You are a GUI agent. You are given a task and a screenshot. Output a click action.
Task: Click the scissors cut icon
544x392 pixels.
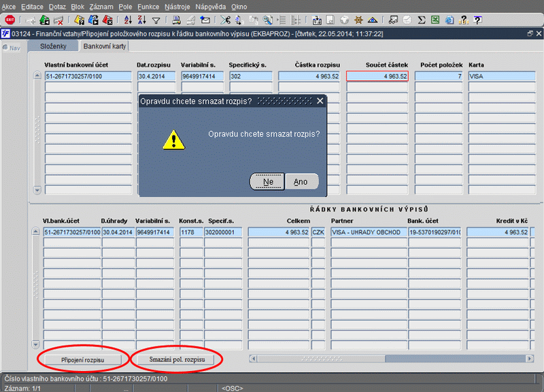pyautogui.click(x=226, y=20)
